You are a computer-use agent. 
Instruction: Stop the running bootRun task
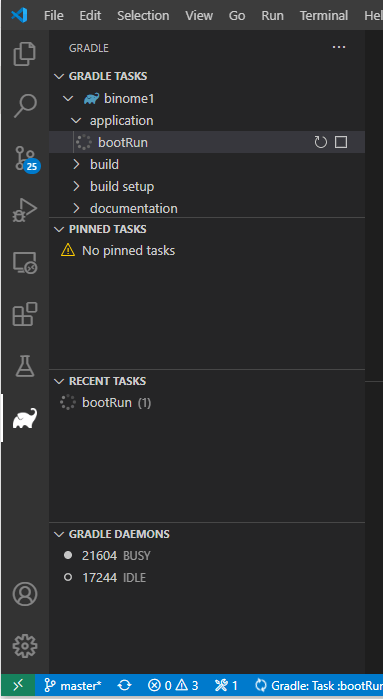[x=341, y=142]
